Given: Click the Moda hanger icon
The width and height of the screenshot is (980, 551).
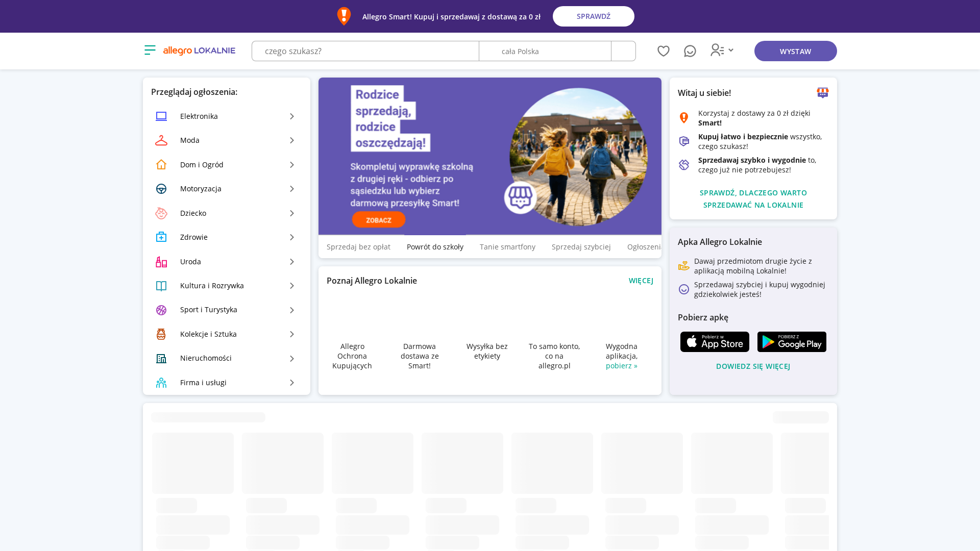Looking at the screenshot, I should click(x=161, y=140).
